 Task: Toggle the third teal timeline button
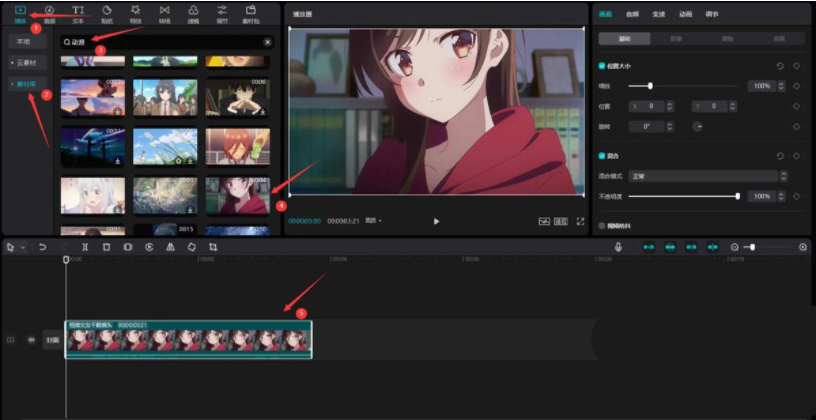click(x=692, y=247)
